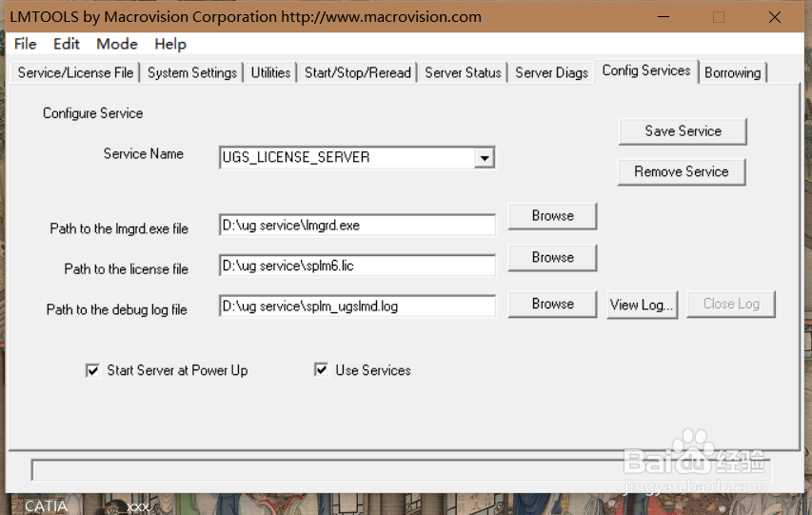Click the Configure Service label

[x=92, y=113]
